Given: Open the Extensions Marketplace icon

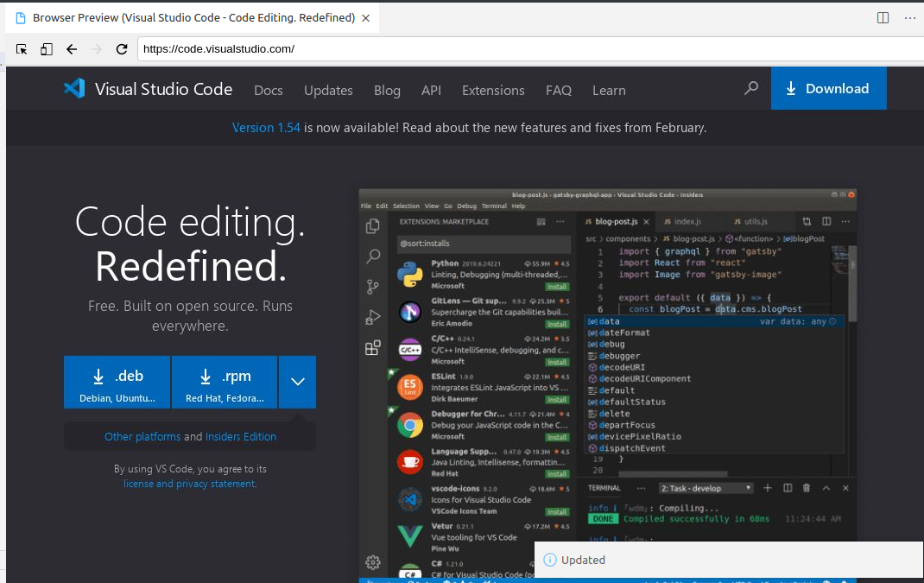Looking at the screenshot, I should (x=372, y=346).
